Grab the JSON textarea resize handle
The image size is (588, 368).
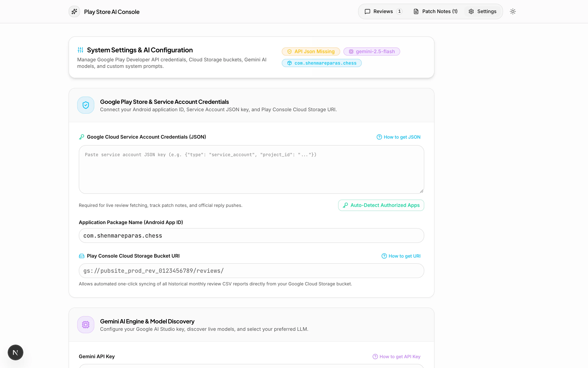421,191
